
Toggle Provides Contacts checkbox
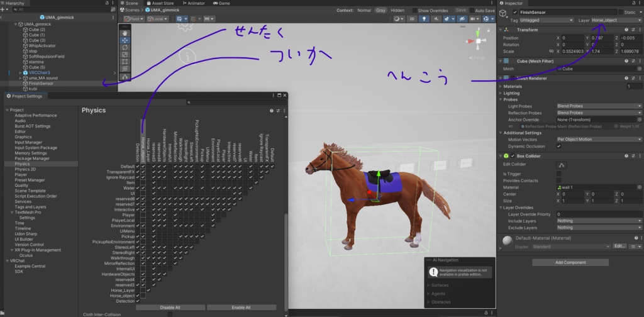click(559, 181)
